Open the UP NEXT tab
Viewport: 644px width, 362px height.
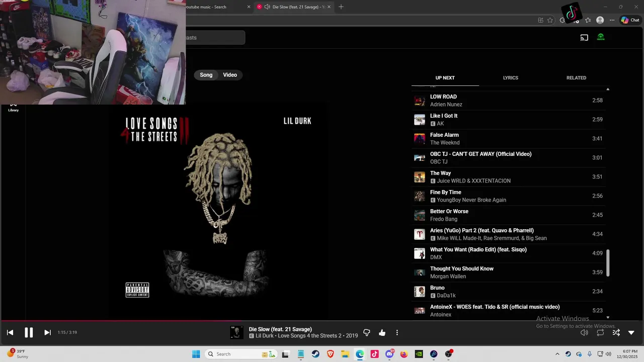point(445,78)
